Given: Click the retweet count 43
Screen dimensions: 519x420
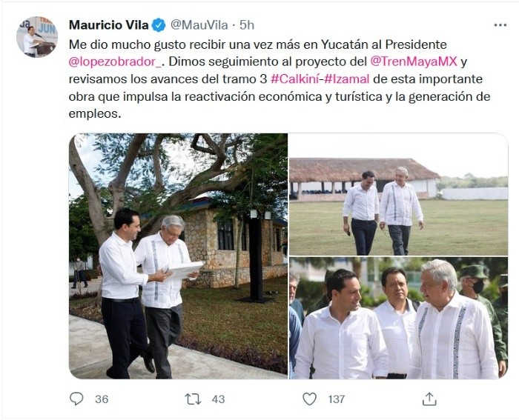Looking at the screenshot, I should point(218,399).
